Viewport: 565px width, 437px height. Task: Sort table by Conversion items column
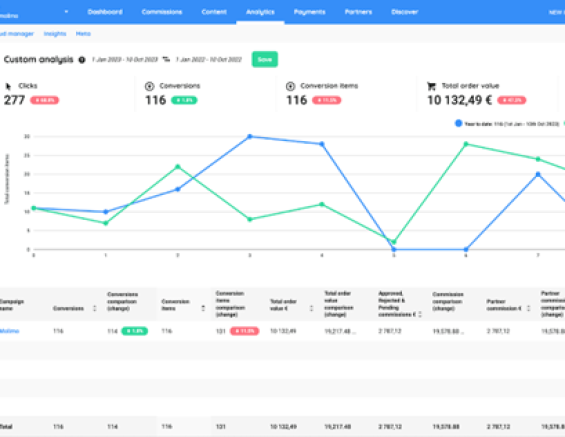tap(203, 308)
